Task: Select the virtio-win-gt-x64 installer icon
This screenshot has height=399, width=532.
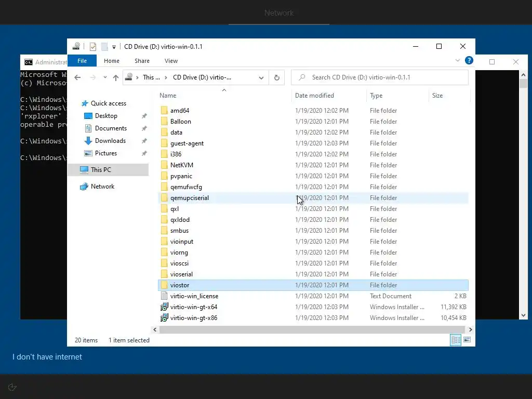Action: (164, 307)
